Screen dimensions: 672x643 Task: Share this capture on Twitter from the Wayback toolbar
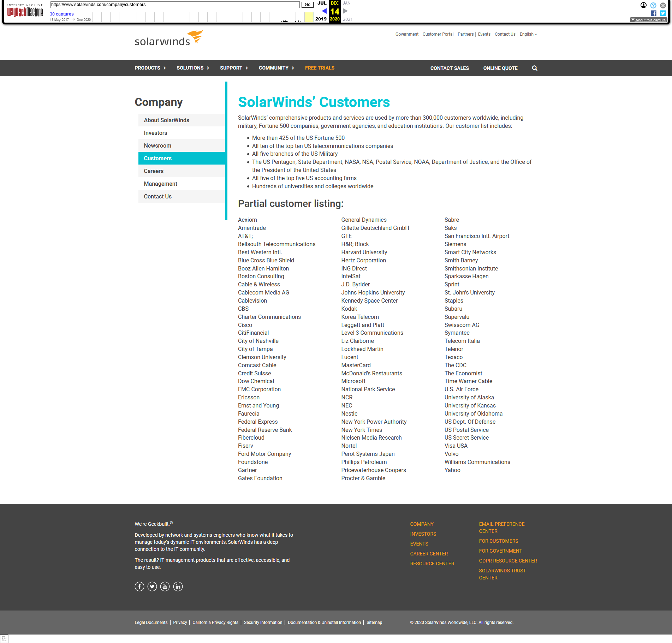(663, 13)
